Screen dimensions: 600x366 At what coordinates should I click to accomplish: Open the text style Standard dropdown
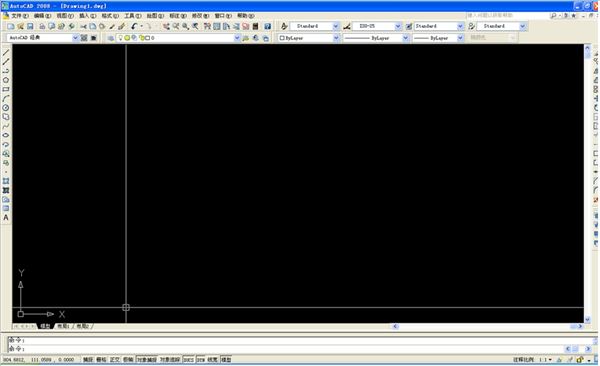(x=336, y=26)
